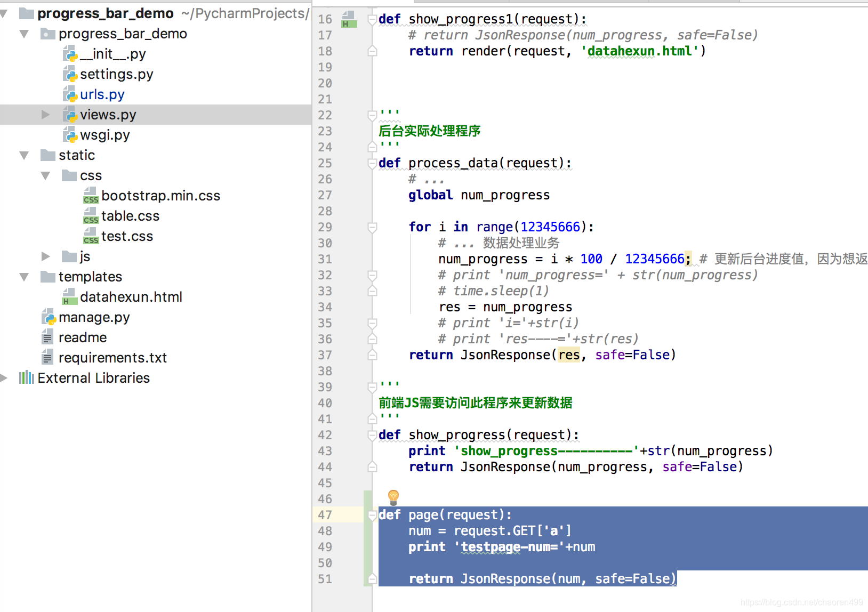Click 'res = num_progress' on line 34

[x=505, y=307]
